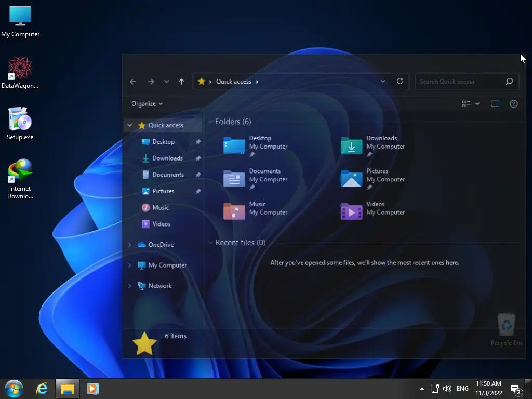The width and height of the screenshot is (532, 399).
Task: Click the pin icon beside sidebar Documents
Action: click(x=198, y=175)
